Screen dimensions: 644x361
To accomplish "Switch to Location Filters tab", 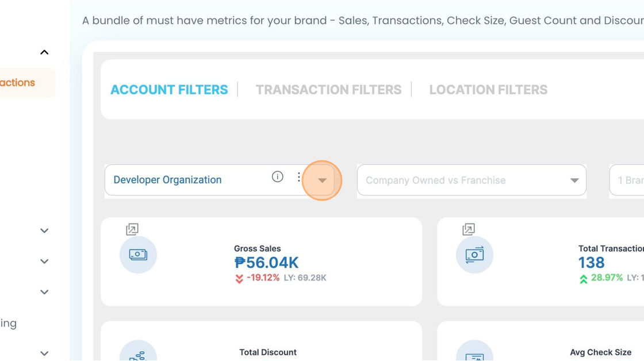I will (488, 90).
